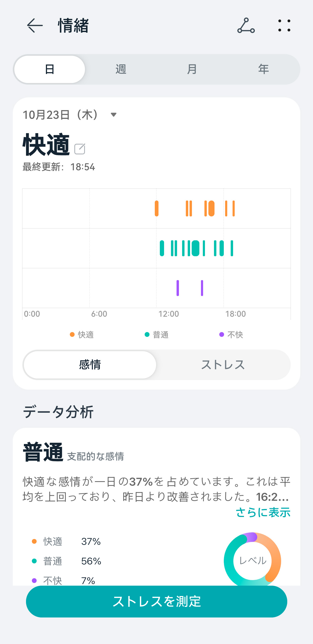The height and width of the screenshot is (644, 313).
Task: Open the date dropdown arrow
Action: click(114, 115)
